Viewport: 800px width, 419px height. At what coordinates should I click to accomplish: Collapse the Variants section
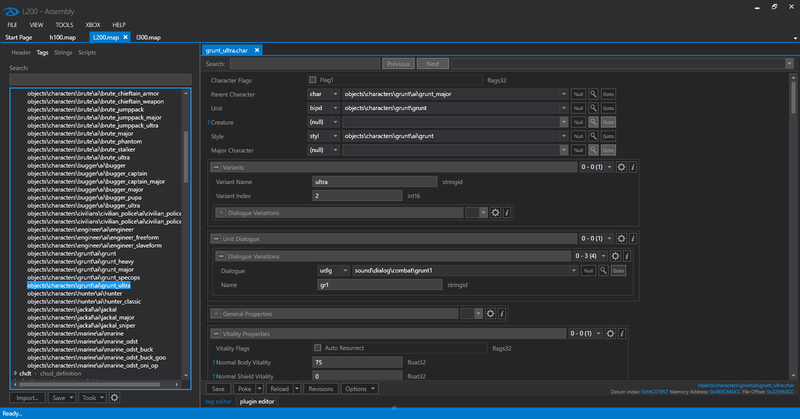[x=215, y=167]
